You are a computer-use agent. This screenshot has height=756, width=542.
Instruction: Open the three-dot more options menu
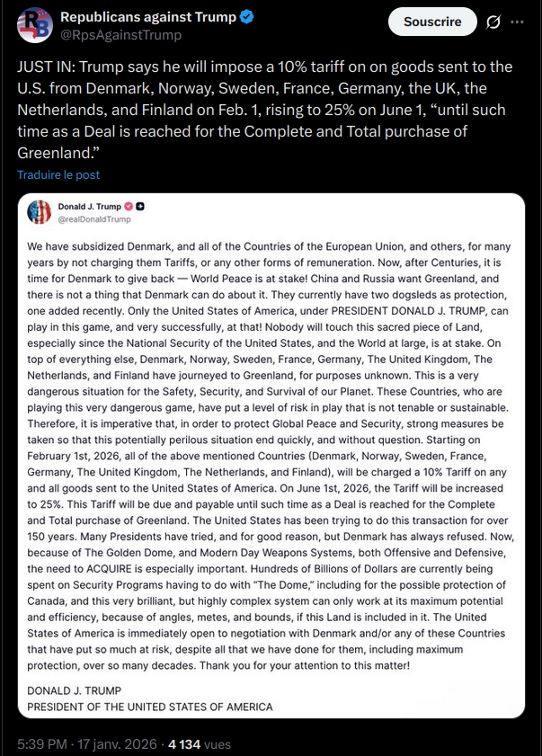(x=517, y=22)
